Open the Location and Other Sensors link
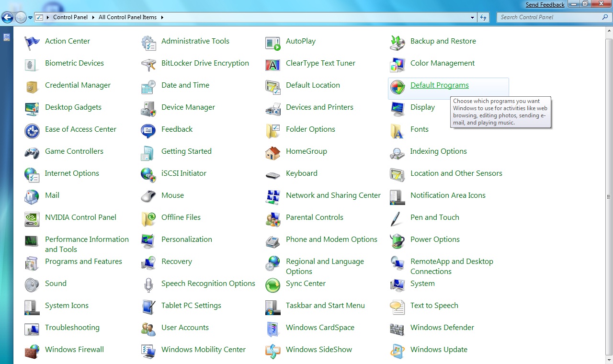The width and height of the screenshot is (613, 364). tap(456, 173)
